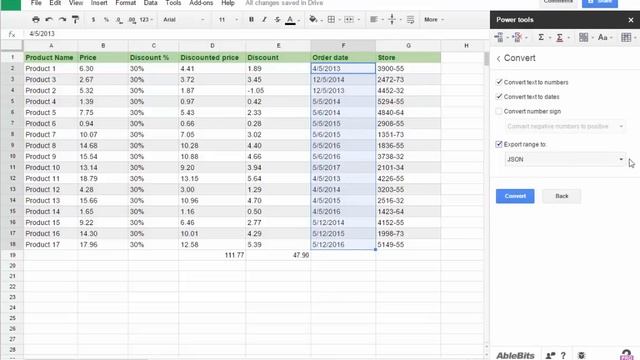Click the AbleBits logo link
Viewport: 640px width, 360px height.
coord(515,355)
